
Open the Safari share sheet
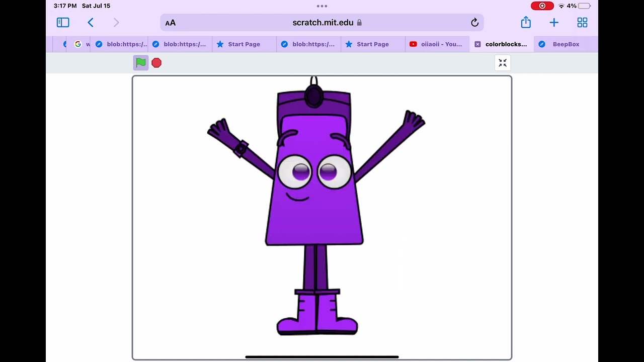tap(526, 22)
